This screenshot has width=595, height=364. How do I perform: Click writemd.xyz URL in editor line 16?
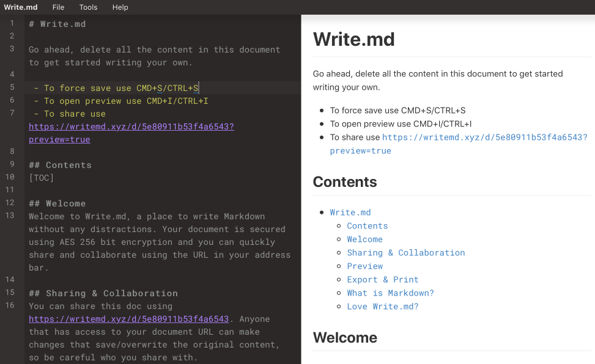pos(128,319)
